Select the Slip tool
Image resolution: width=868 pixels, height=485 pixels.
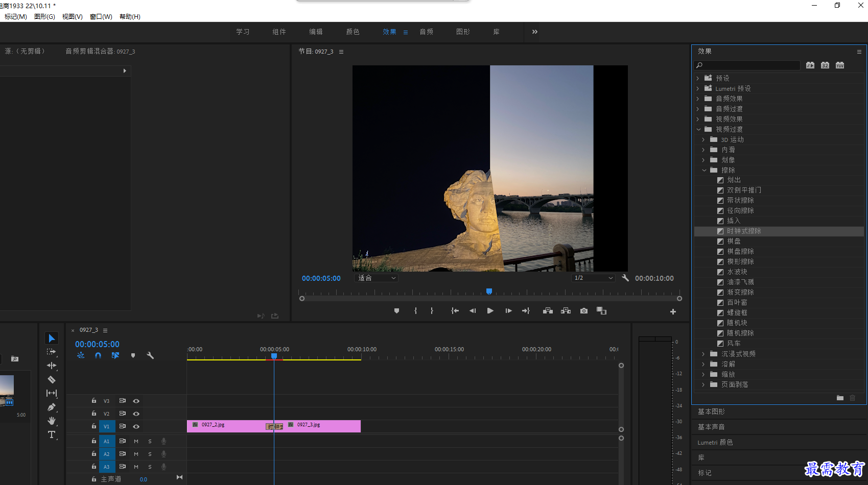[52, 393]
